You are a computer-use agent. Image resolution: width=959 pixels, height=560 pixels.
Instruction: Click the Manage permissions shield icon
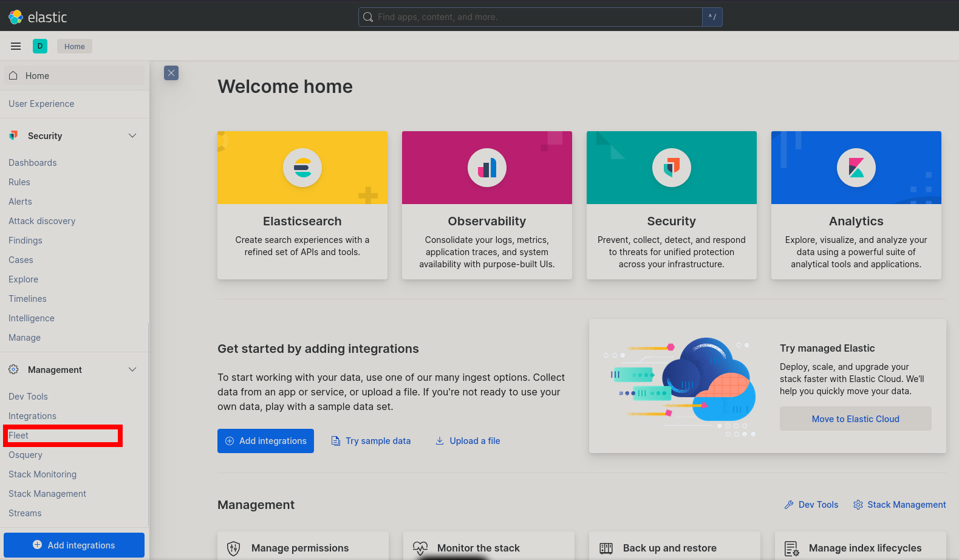click(233, 548)
